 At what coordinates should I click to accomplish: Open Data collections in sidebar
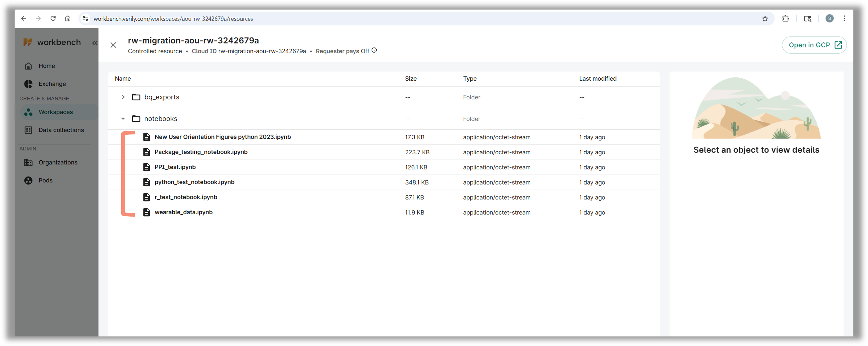(61, 130)
